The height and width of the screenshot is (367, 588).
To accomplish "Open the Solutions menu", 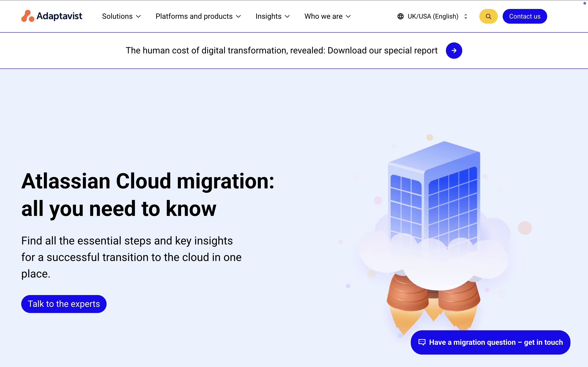I will [x=117, y=16].
